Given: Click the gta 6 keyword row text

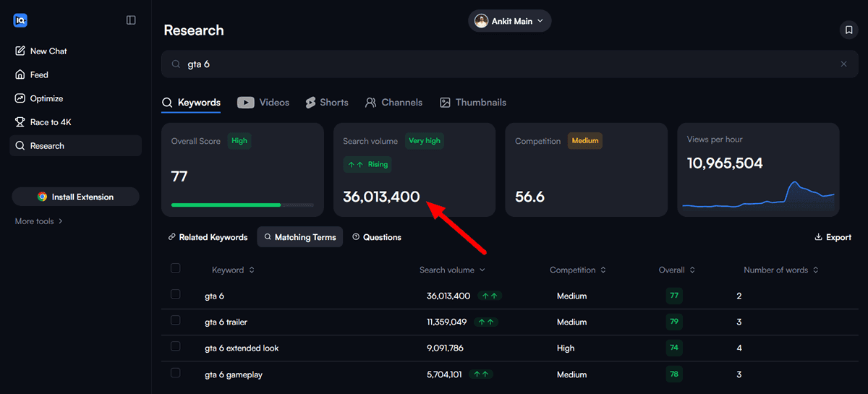Looking at the screenshot, I should (x=214, y=296).
